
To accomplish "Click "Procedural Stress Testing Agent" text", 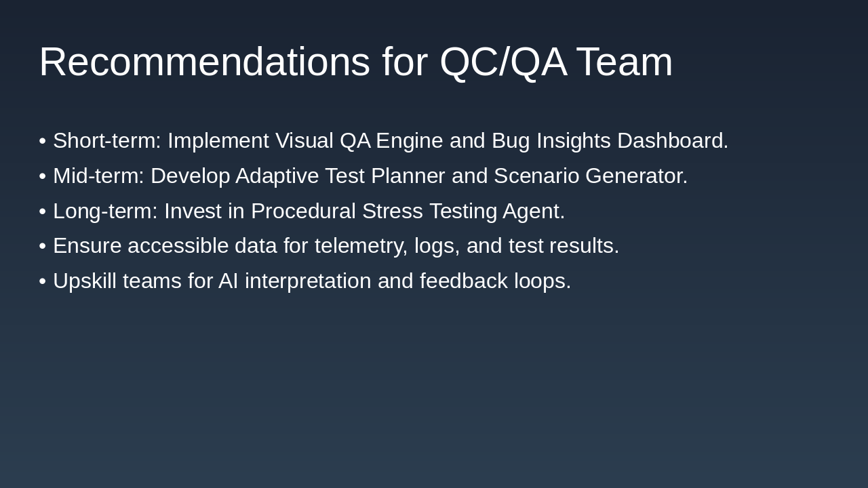I will (x=406, y=211).
